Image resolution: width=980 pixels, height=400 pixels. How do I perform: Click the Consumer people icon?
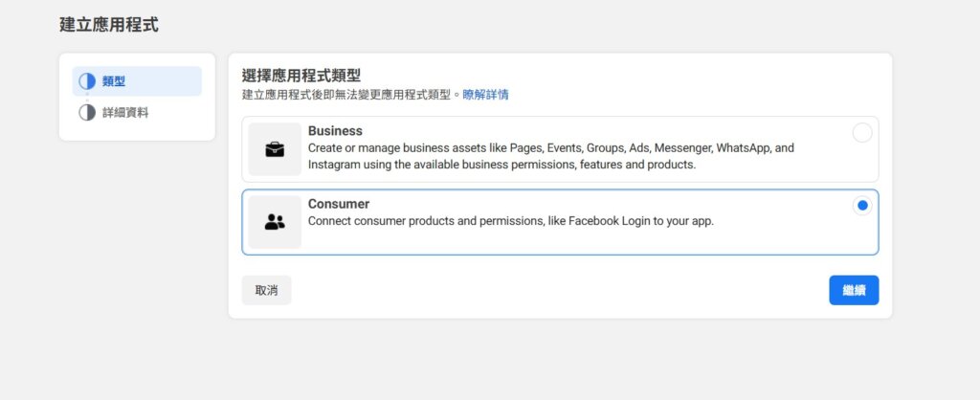[275, 222]
